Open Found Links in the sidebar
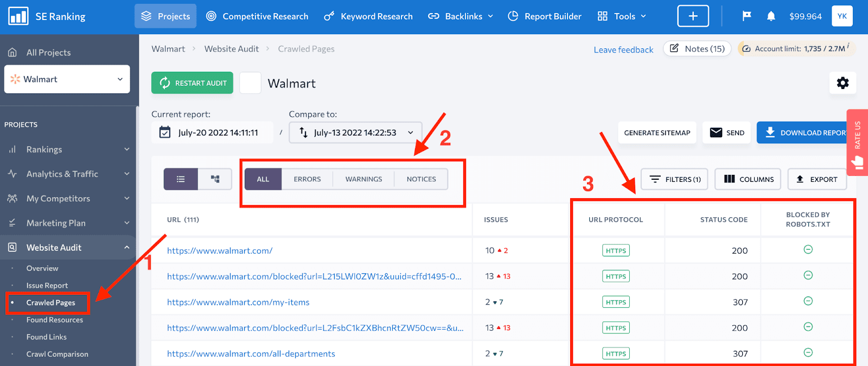Viewport: 868px width, 366px height. (47, 337)
